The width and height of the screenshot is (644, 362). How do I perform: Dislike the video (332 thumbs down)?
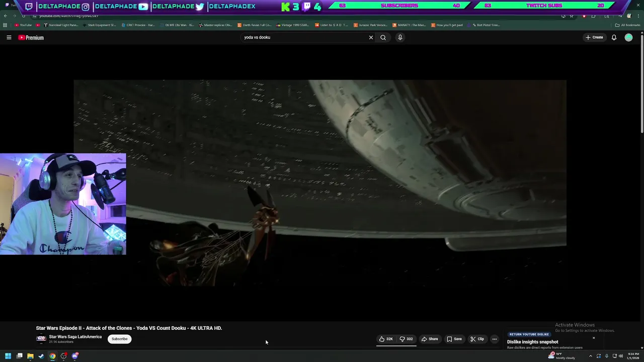[406, 339]
